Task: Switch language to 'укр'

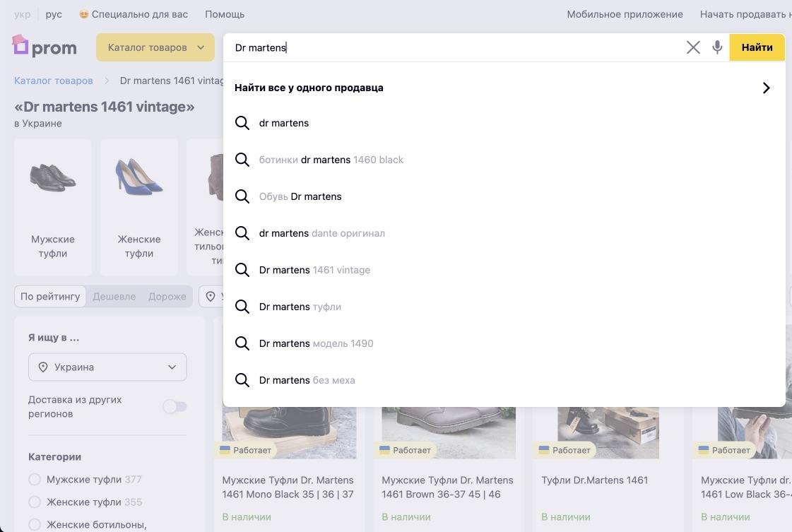Action: click(x=22, y=14)
